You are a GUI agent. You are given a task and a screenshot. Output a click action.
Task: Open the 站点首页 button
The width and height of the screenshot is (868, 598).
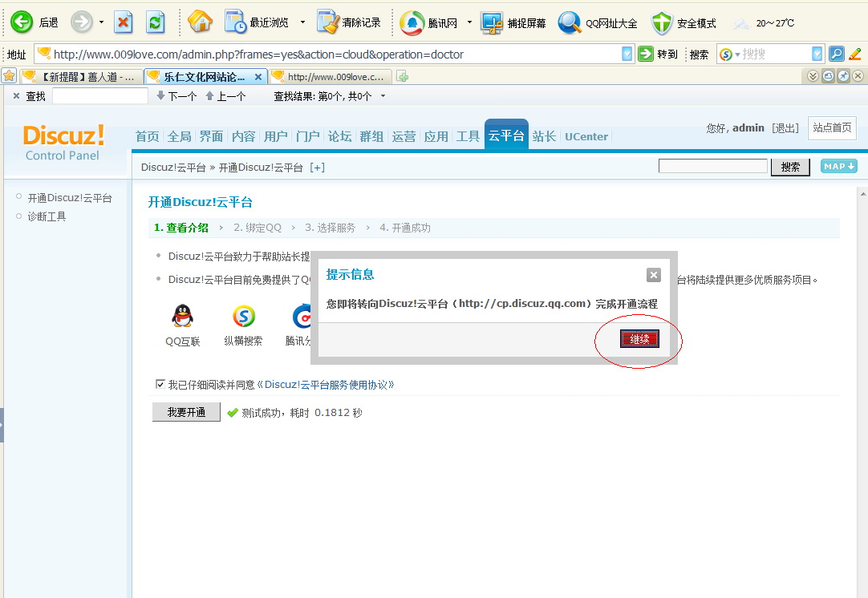point(832,127)
